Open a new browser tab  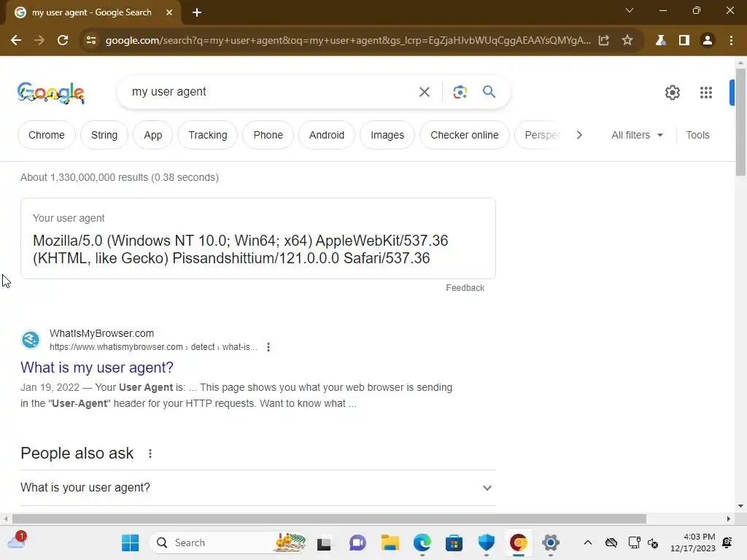pos(197,12)
